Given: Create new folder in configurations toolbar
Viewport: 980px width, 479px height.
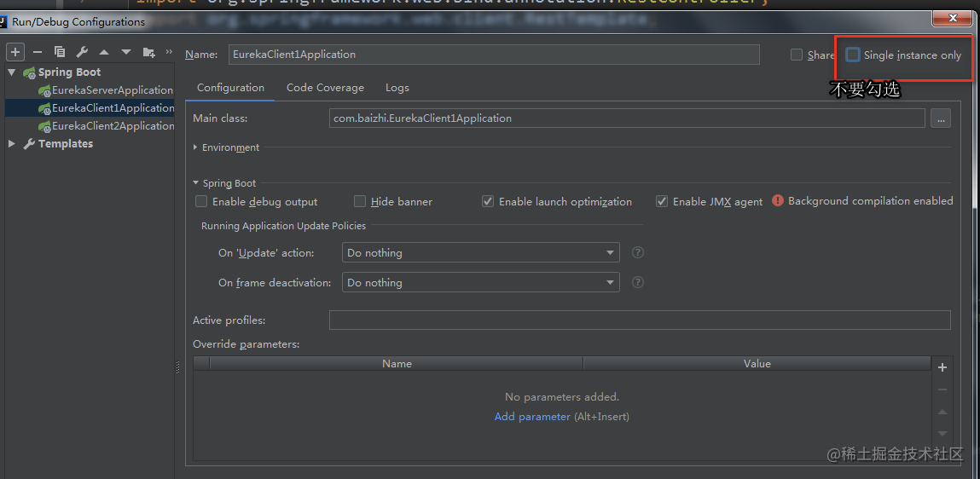Looking at the screenshot, I should point(148,52).
